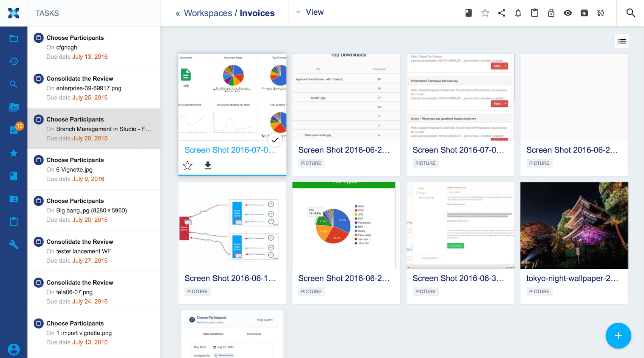
Task: Click due date July 24, 2016
Action: point(90,302)
